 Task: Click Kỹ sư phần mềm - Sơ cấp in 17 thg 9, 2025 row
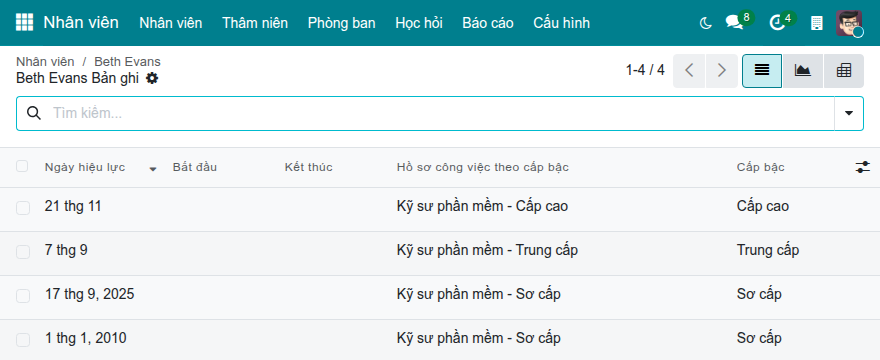[478, 294]
